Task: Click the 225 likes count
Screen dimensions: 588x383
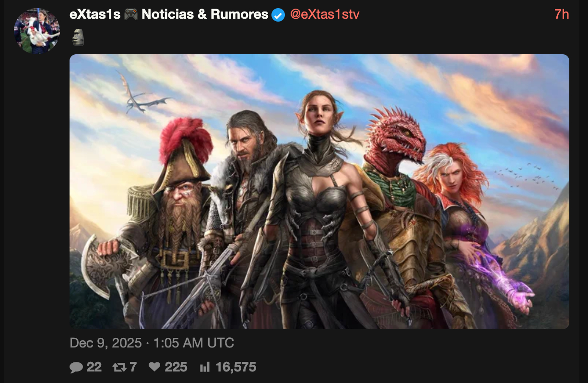Action: 176,367
